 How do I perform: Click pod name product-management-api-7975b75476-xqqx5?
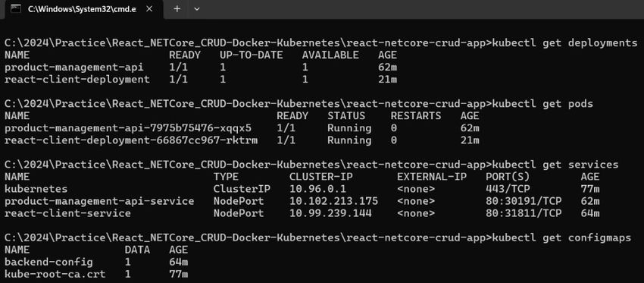click(x=128, y=128)
